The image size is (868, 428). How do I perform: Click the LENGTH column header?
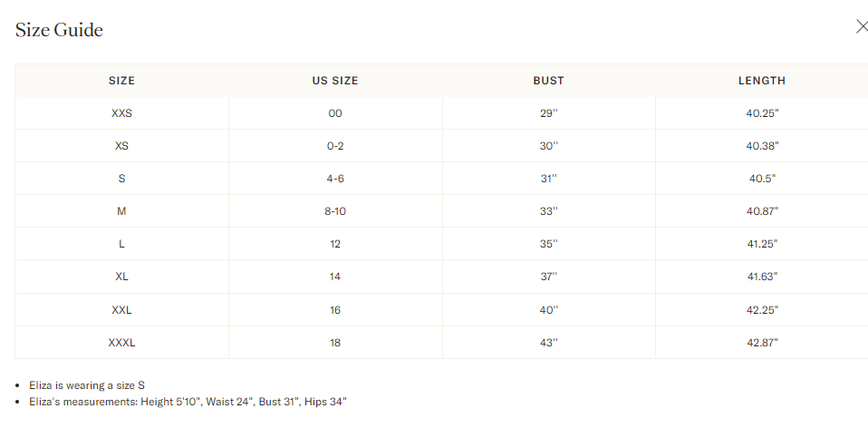tap(762, 81)
